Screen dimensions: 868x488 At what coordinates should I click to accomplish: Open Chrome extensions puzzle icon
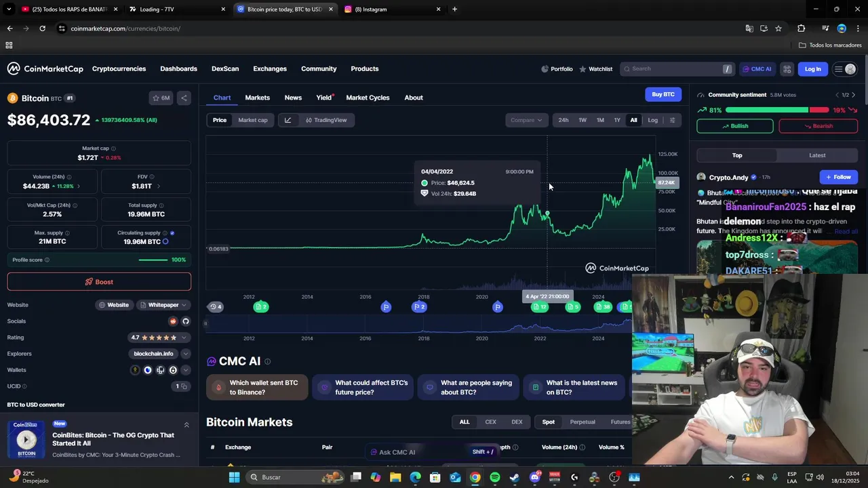[x=802, y=28]
